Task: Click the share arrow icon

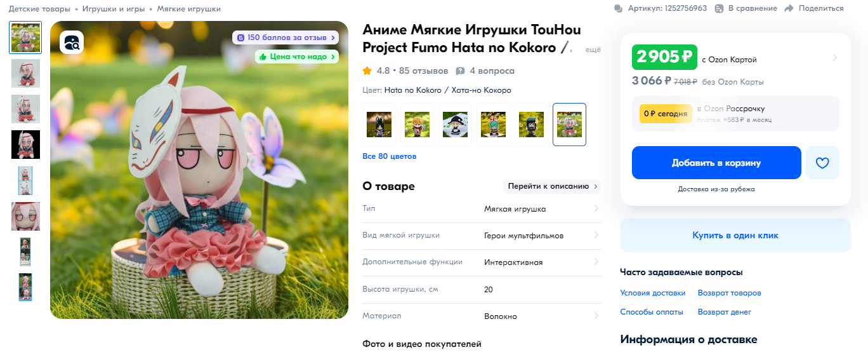Action: [x=789, y=8]
